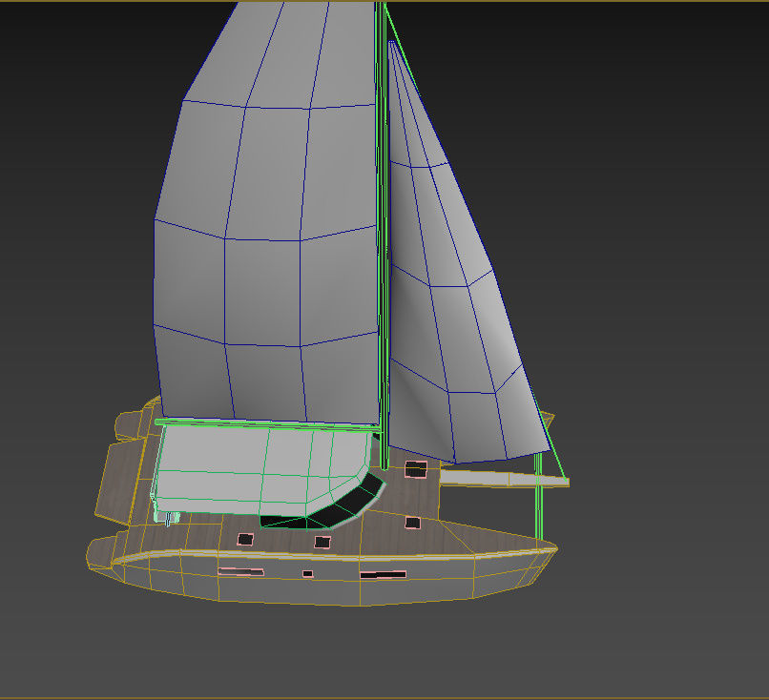Screen dimensions: 769x700
Task: Select the gray front crossbeam at the bow
Action: point(504,478)
